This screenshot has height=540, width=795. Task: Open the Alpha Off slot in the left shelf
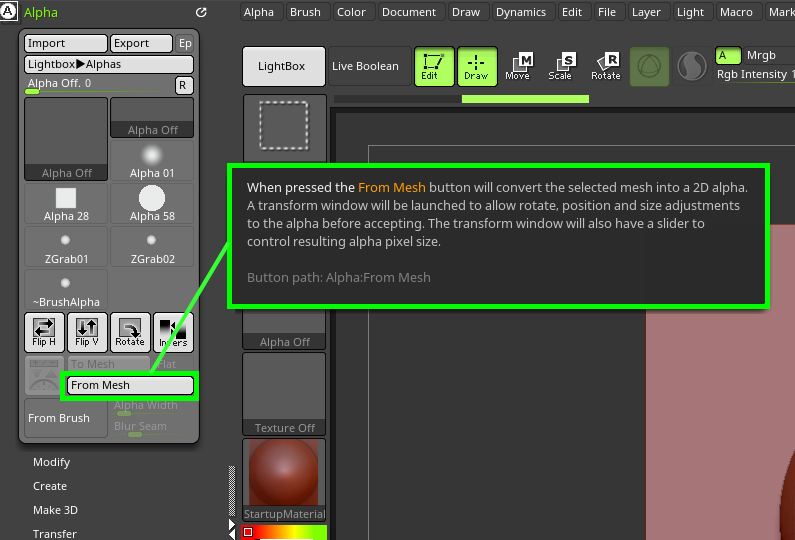pos(284,330)
